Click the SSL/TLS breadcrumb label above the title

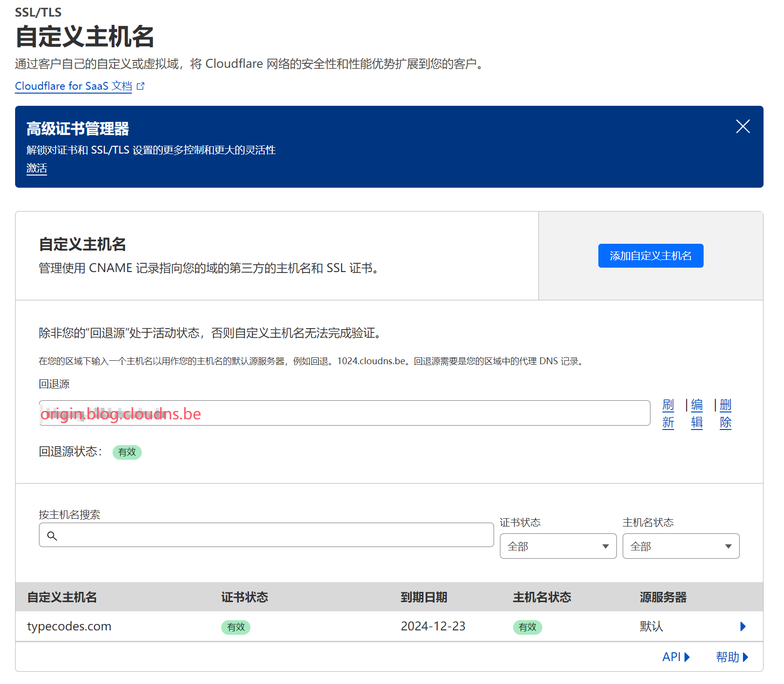pyautogui.click(x=38, y=12)
